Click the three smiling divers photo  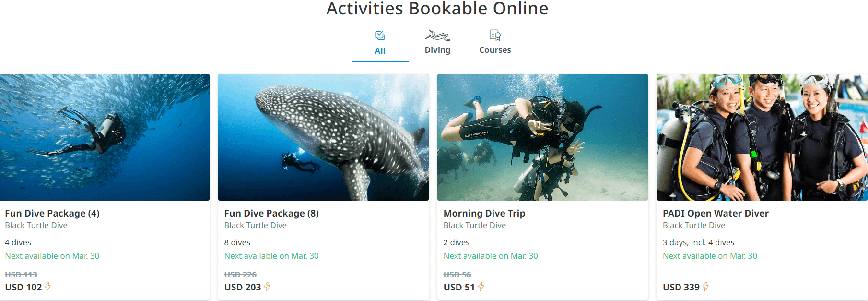(762, 137)
